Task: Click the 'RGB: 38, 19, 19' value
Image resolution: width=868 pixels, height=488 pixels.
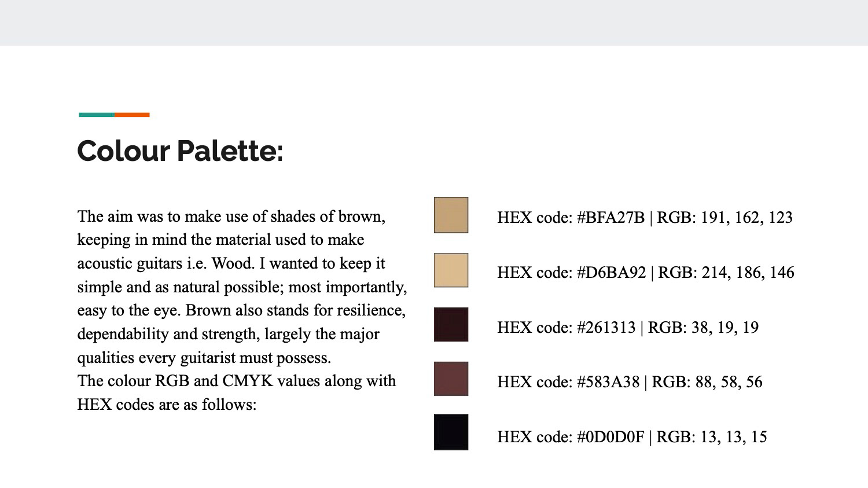Action: (703, 328)
